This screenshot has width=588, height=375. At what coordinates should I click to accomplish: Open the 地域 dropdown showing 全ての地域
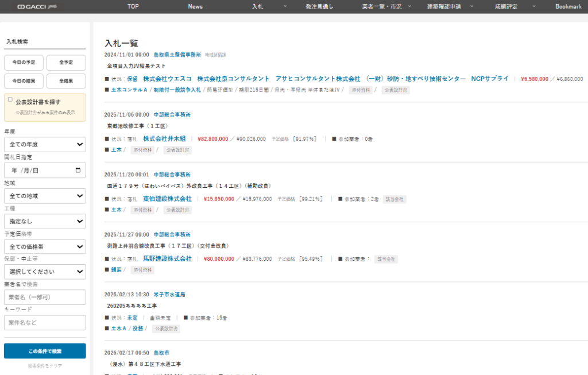45,196
